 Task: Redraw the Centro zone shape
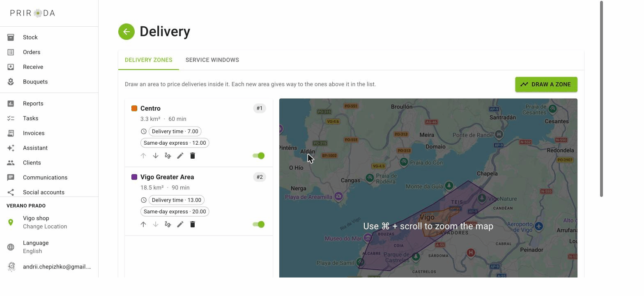point(168,156)
